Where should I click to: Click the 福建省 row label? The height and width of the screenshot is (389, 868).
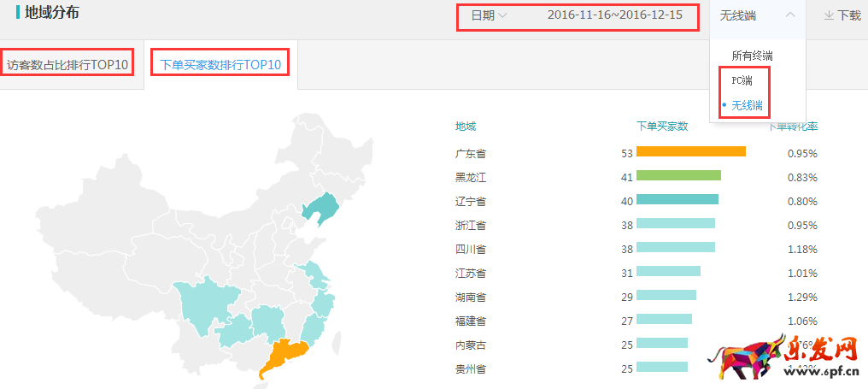point(471,321)
